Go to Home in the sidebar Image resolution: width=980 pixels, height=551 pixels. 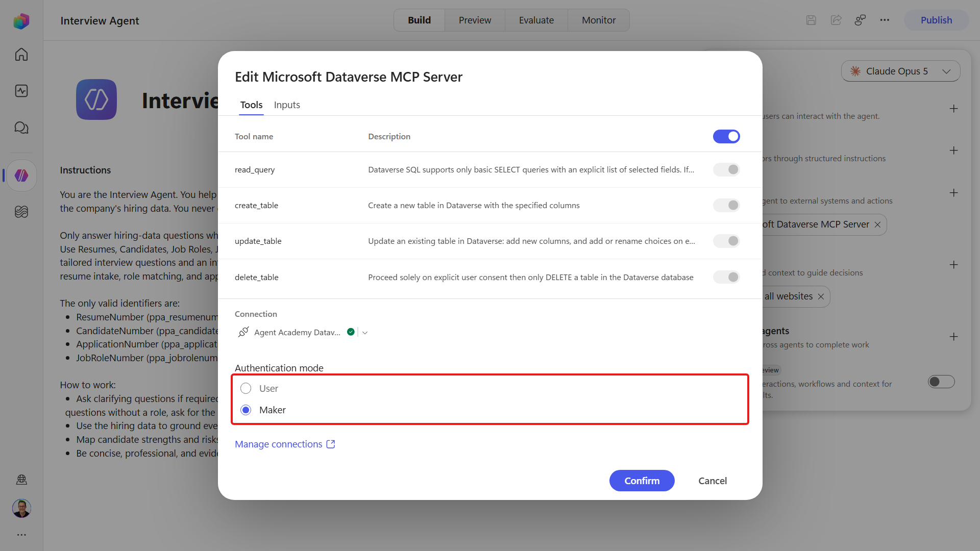21,55
